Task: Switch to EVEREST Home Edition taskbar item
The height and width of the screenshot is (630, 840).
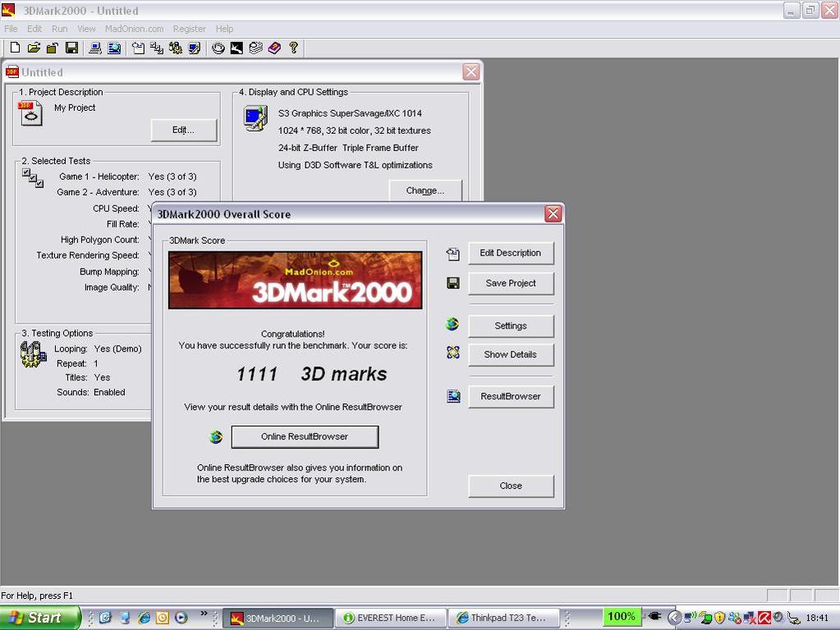Action: 391,618
